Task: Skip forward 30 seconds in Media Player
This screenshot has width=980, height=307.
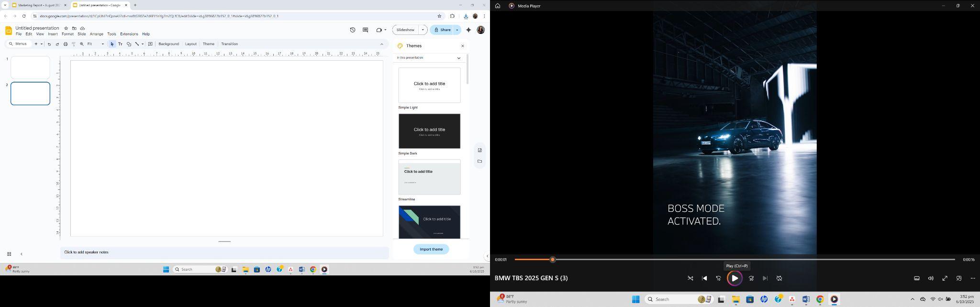Action: pyautogui.click(x=751, y=278)
